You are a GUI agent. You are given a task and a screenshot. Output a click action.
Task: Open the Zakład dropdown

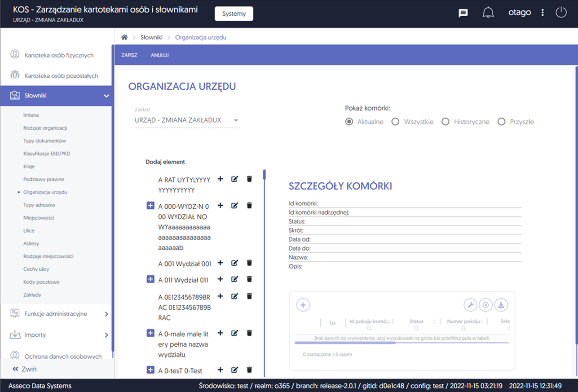[x=187, y=120]
